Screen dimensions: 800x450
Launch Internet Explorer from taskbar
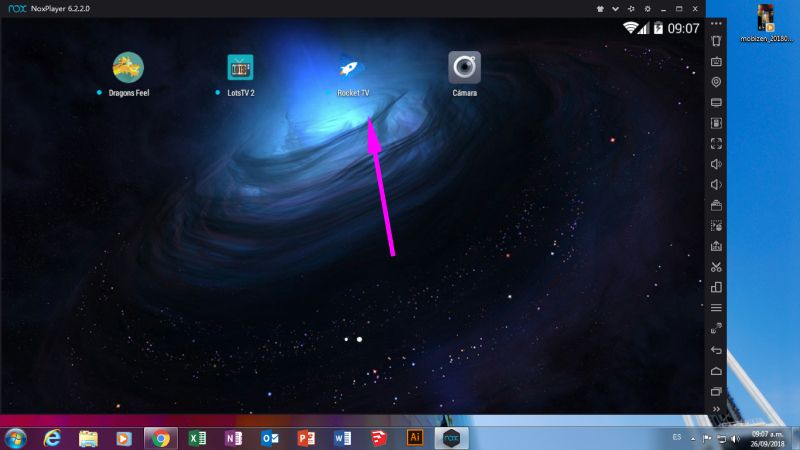[52, 438]
